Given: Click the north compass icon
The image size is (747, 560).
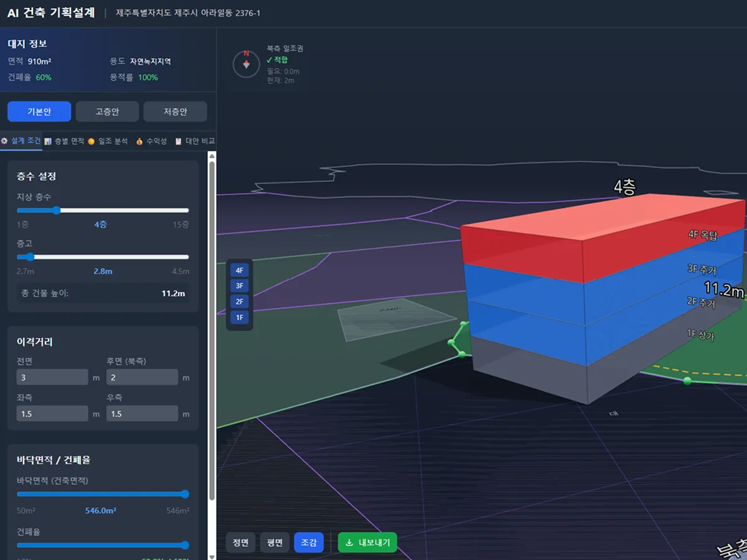Looking at the screenshot, I should coord(246,64).
